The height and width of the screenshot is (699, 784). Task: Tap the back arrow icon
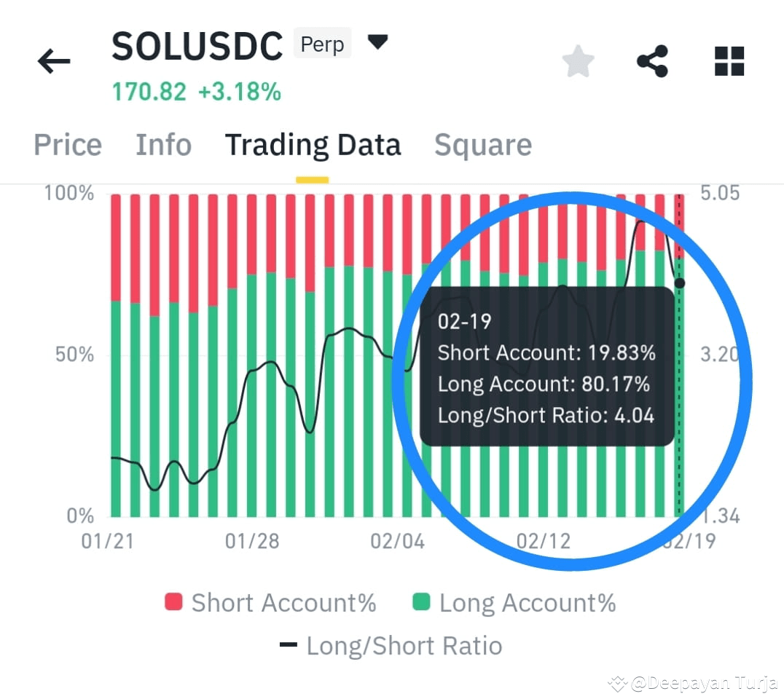pyautogui.click(x=52, y=61)
